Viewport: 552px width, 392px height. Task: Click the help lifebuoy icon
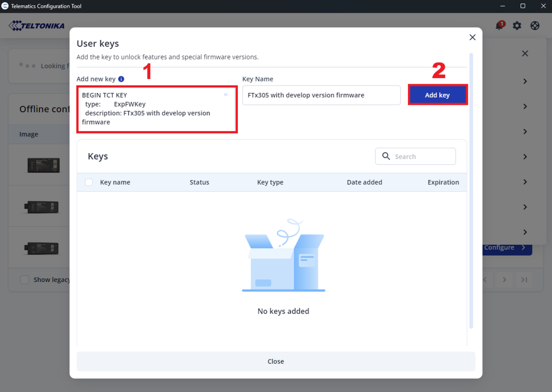535,26
